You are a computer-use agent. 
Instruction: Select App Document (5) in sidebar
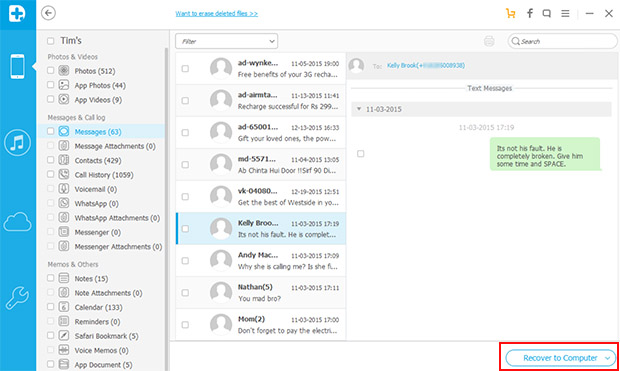click(103, 365)
